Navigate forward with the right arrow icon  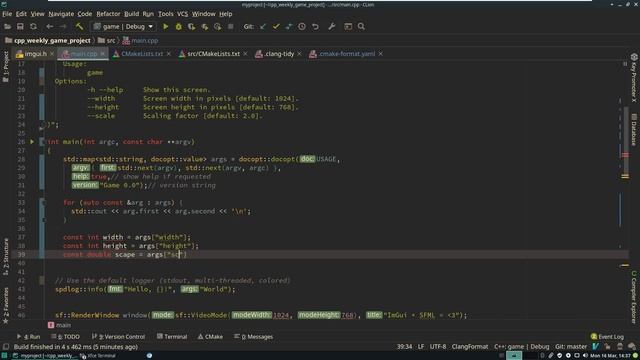[62, 27]
